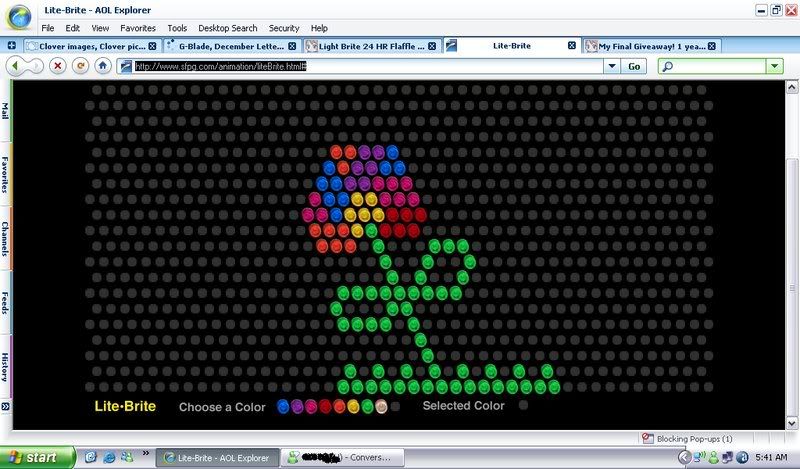
Task: Close the Clover images tab
Action: [x=153, y=46]
